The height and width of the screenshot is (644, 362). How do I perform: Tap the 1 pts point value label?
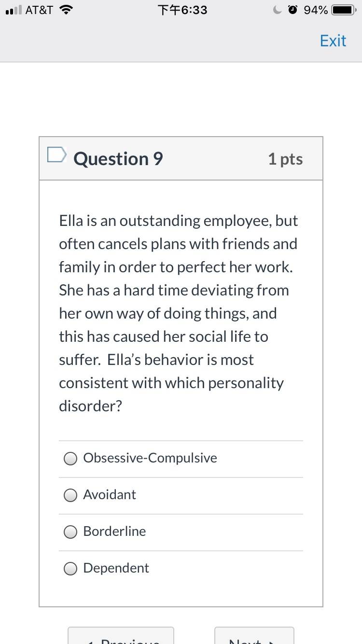pyautogui.click(x=286, y=159)
